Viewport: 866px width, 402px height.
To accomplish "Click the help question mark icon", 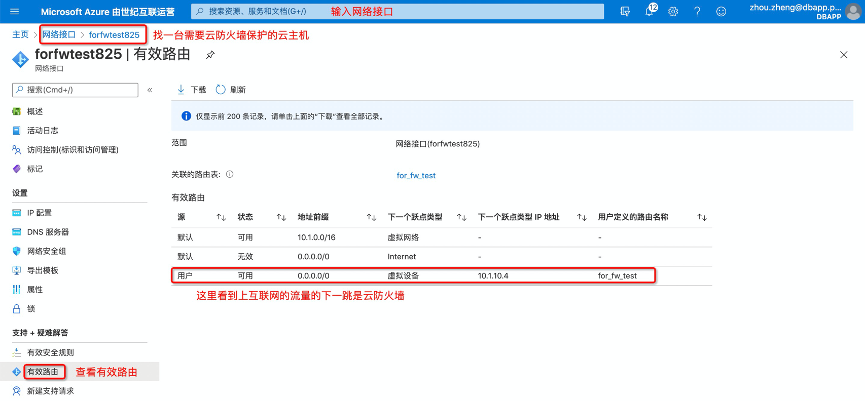I will click(x=696, y=11).
